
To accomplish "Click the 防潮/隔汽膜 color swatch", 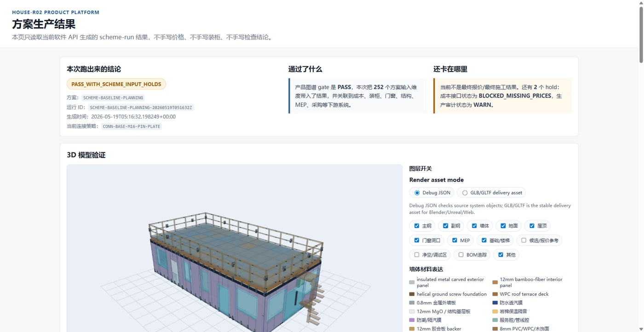I will [412, 320].
